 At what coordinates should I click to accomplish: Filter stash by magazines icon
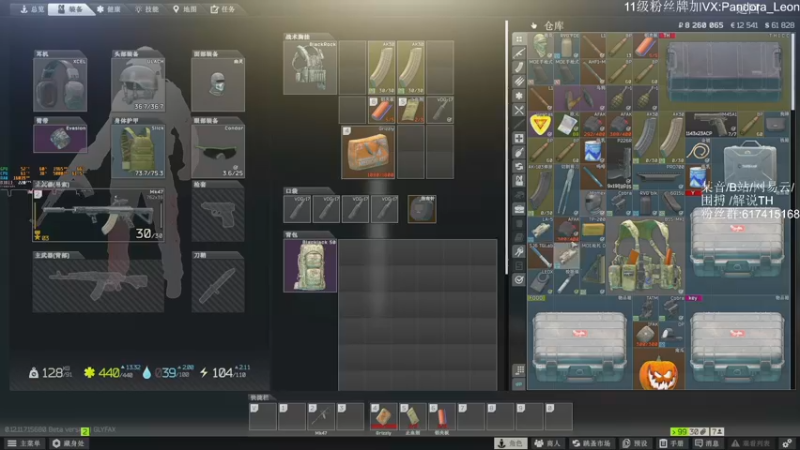click(x=519, y=67)
